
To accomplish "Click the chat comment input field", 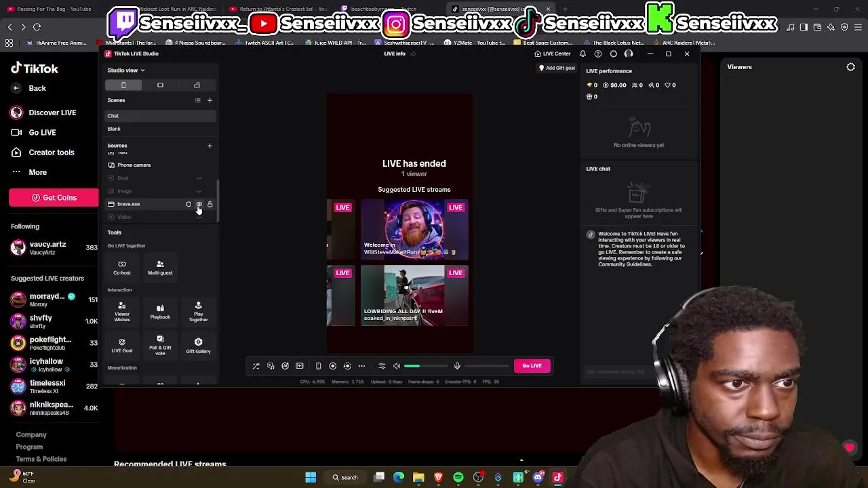I will [x=618, y=371].
